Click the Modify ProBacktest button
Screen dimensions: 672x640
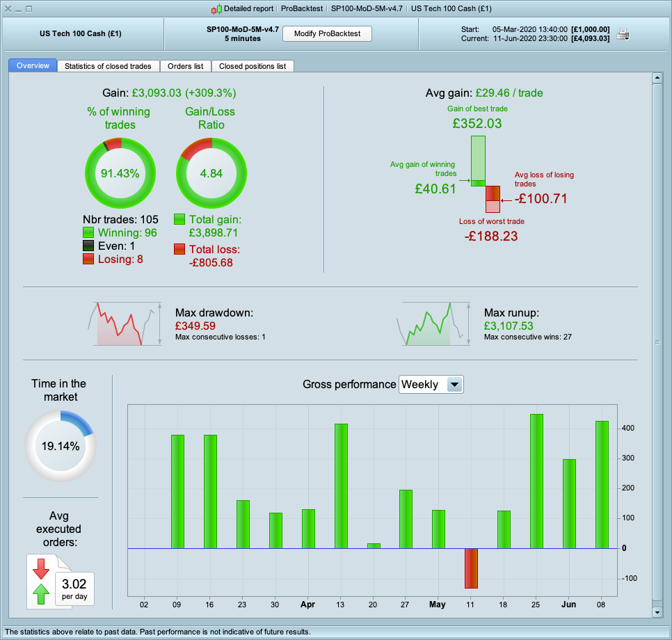328,33
